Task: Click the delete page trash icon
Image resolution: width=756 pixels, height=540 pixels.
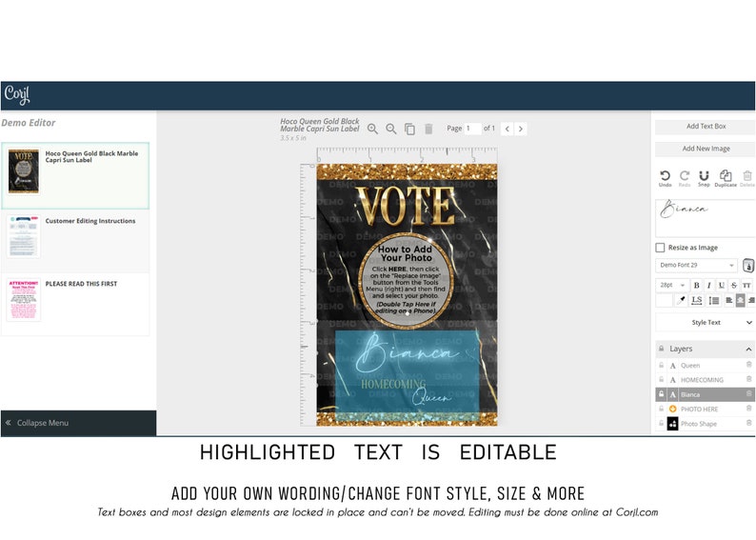Action: pos(428,129)
